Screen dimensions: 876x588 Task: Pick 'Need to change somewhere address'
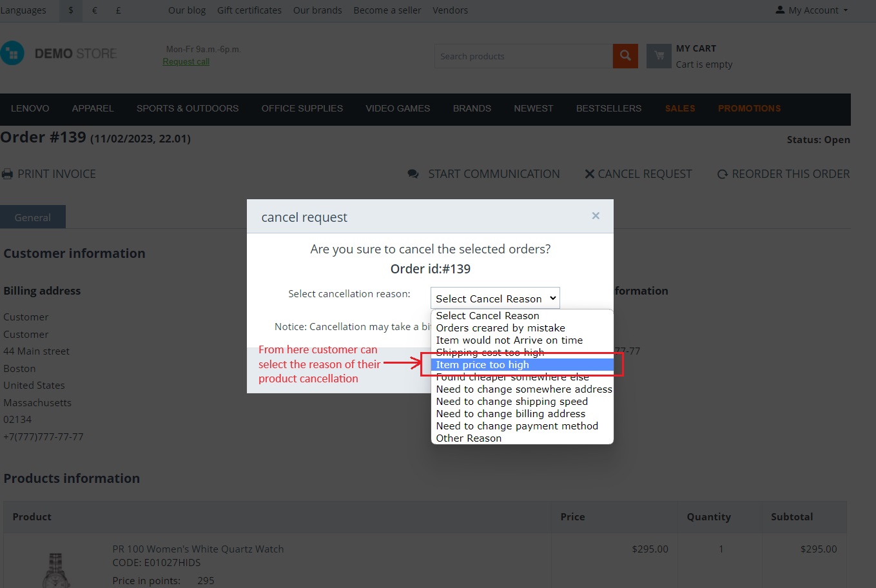tap(522, 389)
